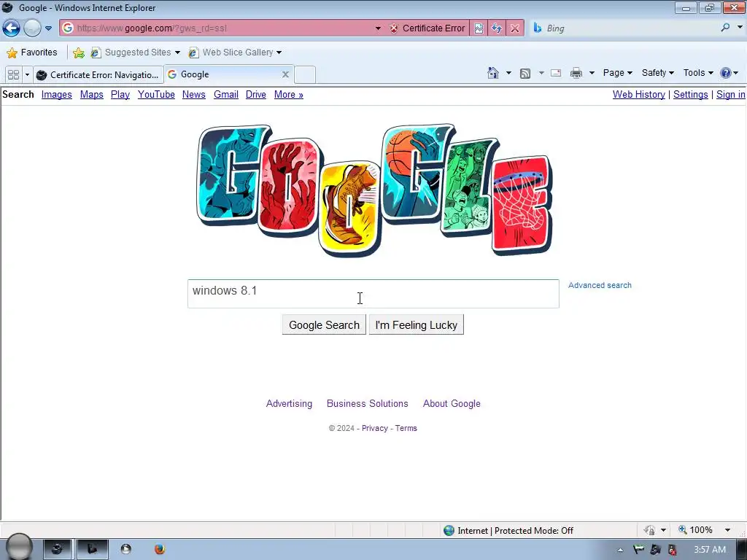Click the browser Forward arrow button
This screenshot has width=747, height=560.
point(32,28)
